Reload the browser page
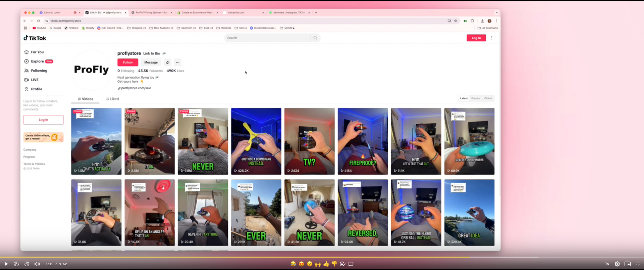 (38, 21)
